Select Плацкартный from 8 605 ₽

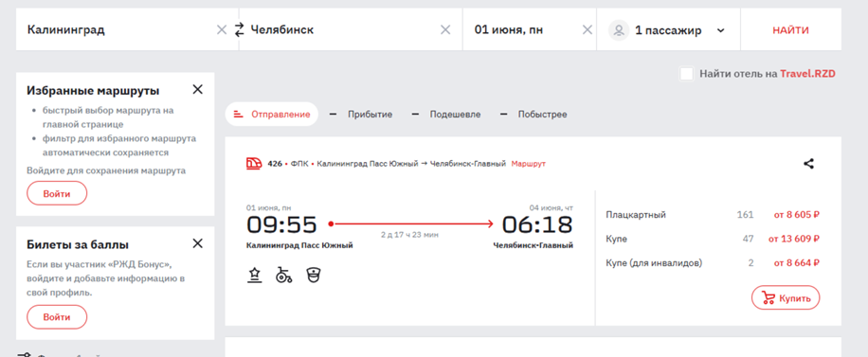[x=713, y=215]
